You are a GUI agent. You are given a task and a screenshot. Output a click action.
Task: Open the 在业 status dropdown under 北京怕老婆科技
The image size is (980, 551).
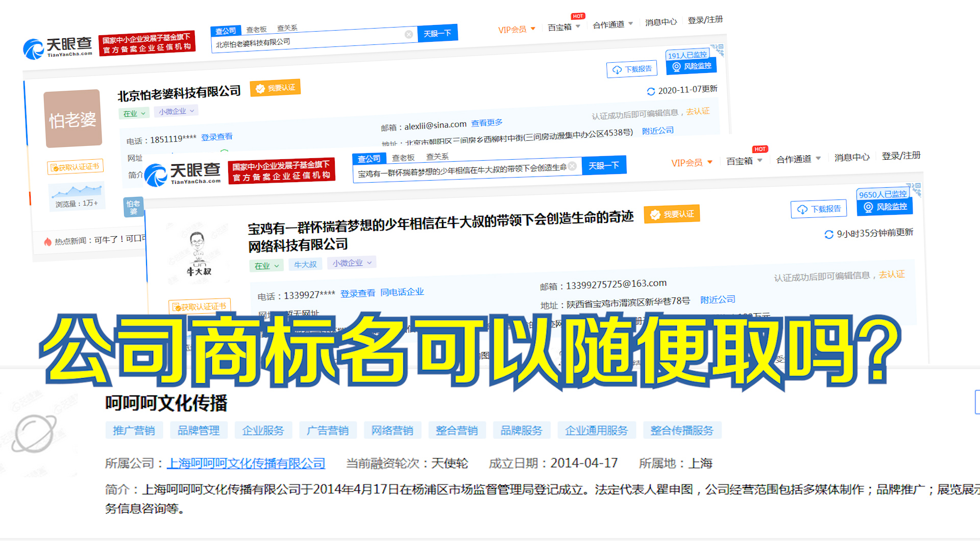point(134,113)
